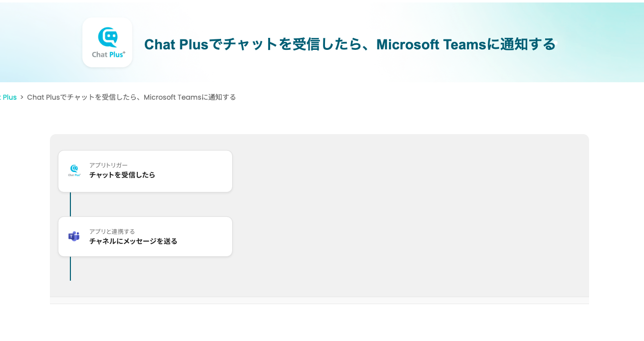Click the divider strip below flow panel
This screenshot has height=341, width=644.
tap(320, 300)
